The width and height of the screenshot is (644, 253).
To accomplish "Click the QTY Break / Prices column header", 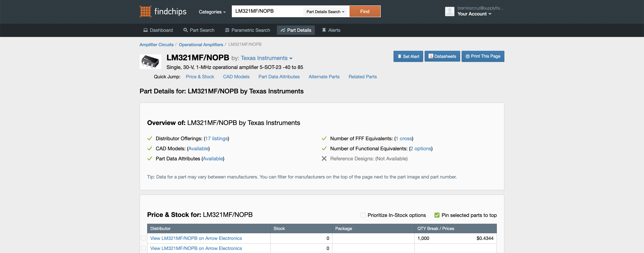I will (x=456, y=229).
